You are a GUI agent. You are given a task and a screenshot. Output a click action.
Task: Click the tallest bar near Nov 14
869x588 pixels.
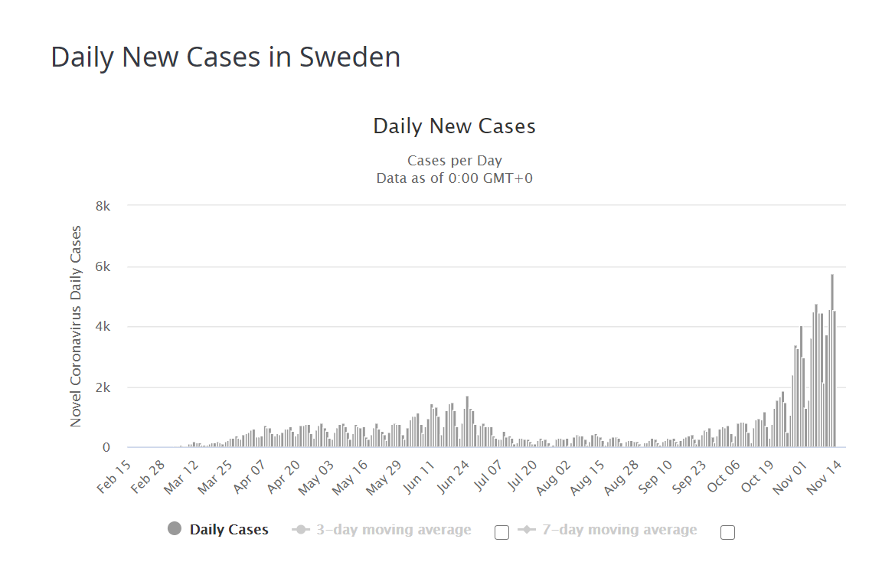[831, 360]
